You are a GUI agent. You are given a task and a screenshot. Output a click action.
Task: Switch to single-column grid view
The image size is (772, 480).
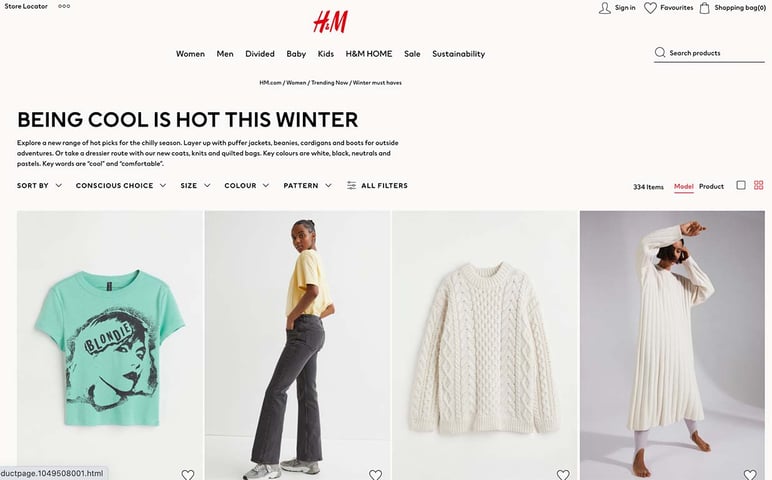[x=740, y=185]
